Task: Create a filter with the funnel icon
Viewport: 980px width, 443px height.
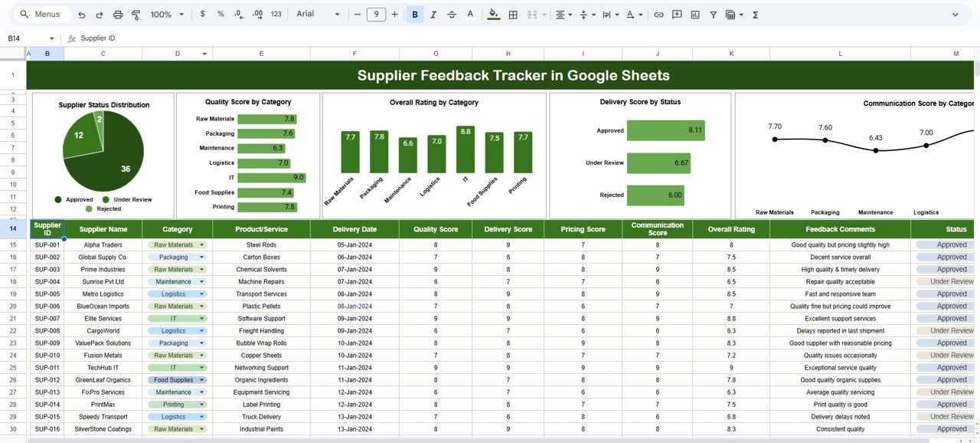Action: pyautogui.click(x=714, y=15)
